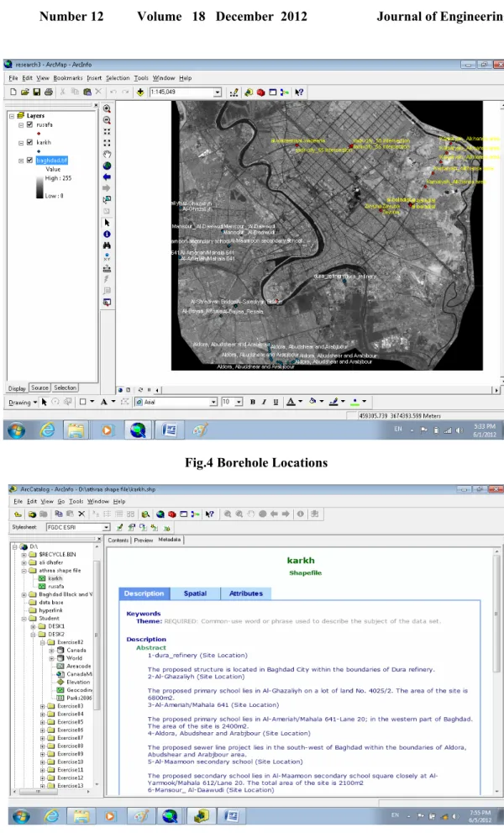Select the Zoom Out tool in ArcMap tools bar
504x833 pixels.
107,120
